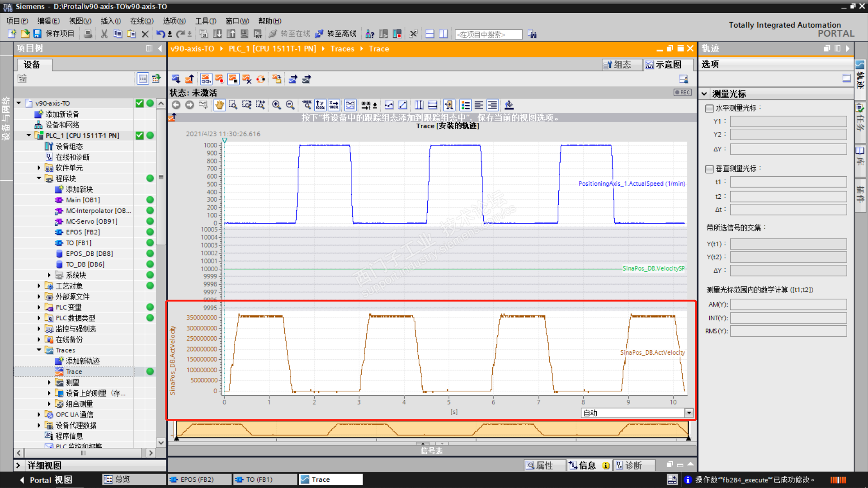
Task: Click the delete trace icon
Action: (246, 79)
